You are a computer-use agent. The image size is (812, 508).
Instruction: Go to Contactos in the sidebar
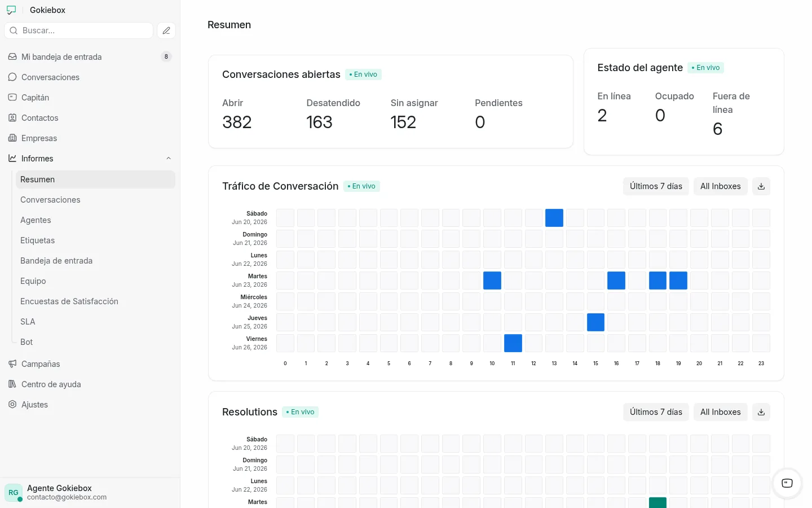click(x=90, y=118)
